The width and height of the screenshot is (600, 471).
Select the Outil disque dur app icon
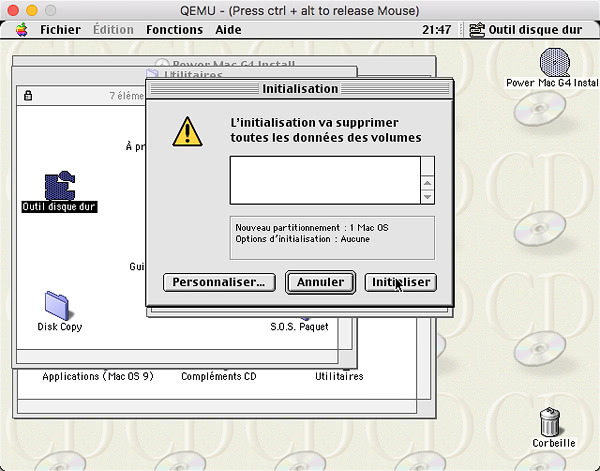(60, 186)
